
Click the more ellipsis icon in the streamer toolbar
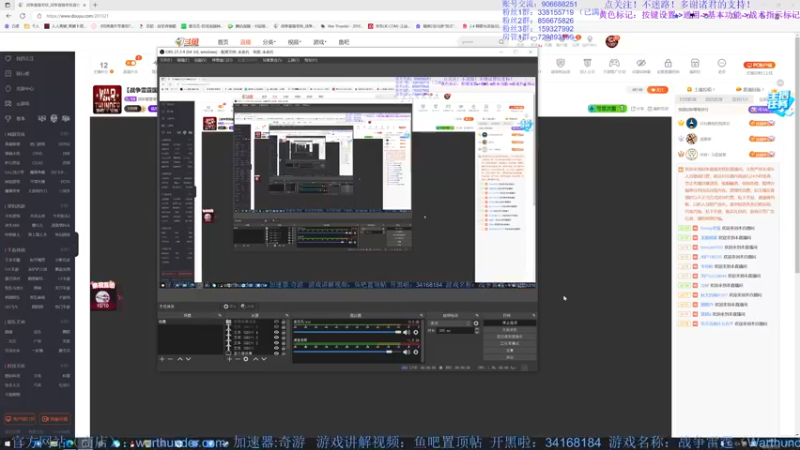(x=721, y=63)
